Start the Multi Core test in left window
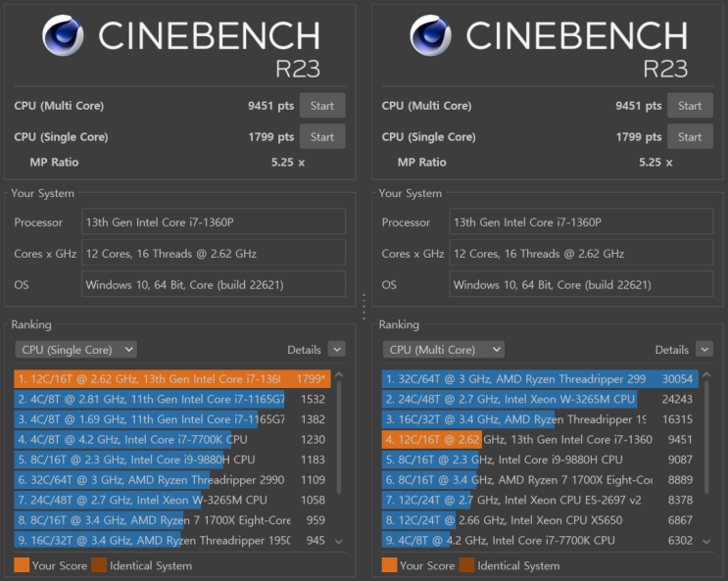 pyautogui.click(x=322, y=106)
